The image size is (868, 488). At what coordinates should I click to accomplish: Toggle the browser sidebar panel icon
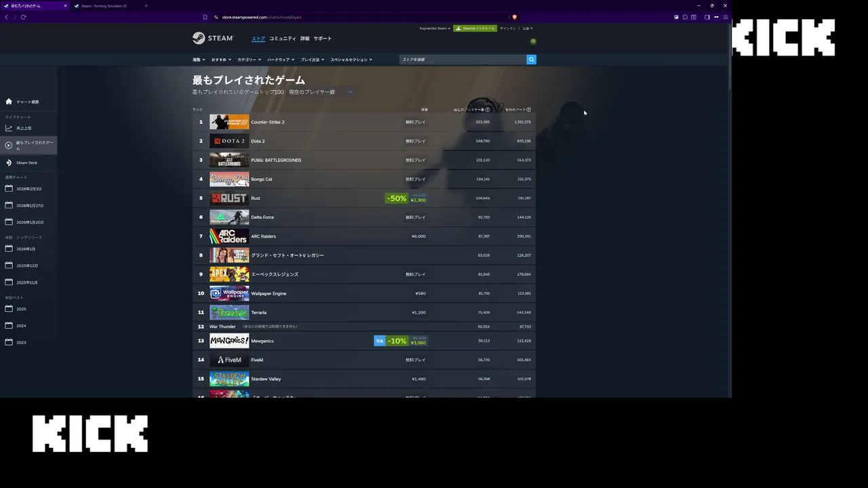click(x=707, y=17)
